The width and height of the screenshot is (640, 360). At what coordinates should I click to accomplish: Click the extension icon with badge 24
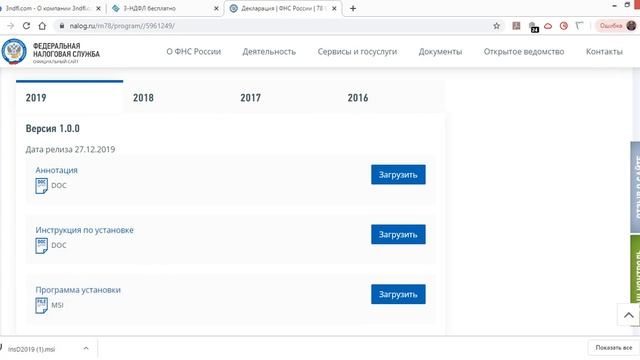[x=533, y=27]
